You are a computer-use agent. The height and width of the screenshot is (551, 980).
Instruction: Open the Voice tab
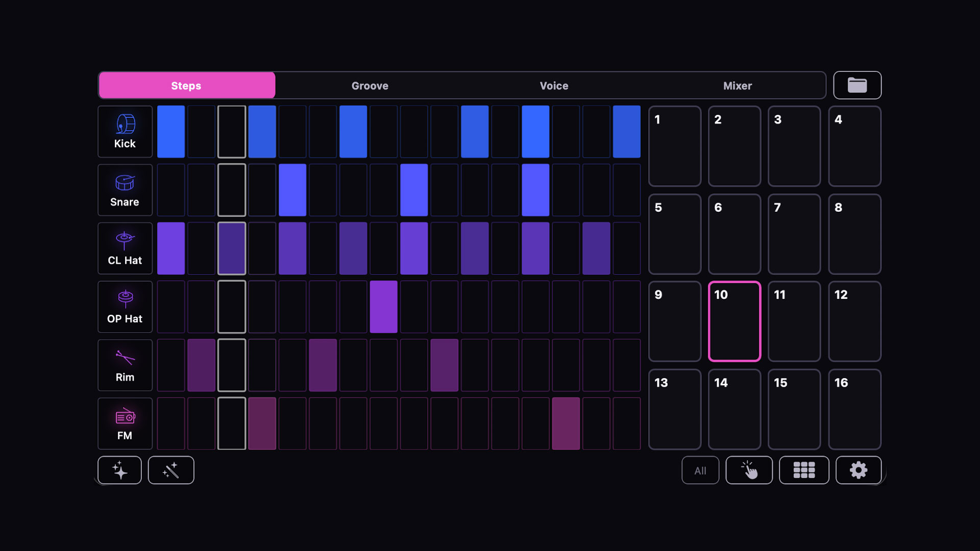554,85
